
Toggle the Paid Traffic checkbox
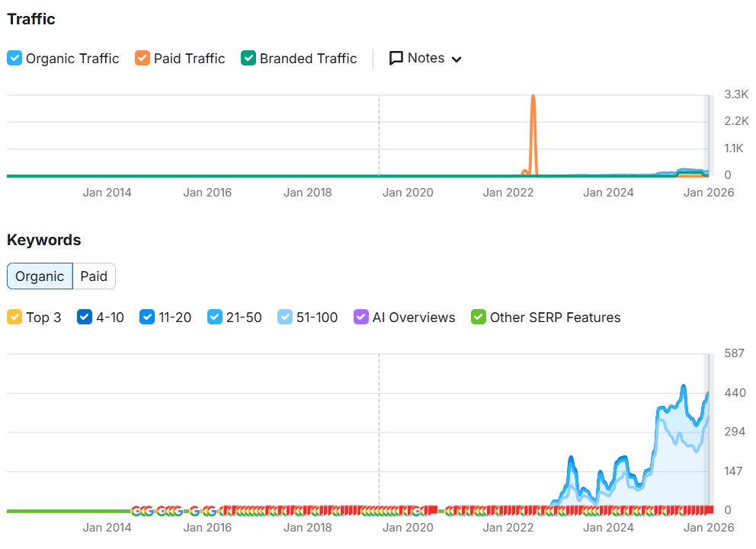(x=143, y=59)
